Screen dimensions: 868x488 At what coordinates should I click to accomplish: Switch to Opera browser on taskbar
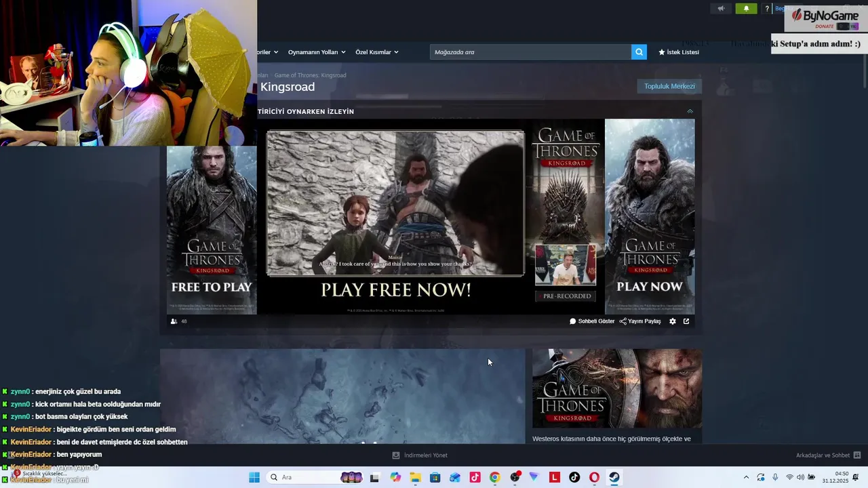click(x=594, y=477)
